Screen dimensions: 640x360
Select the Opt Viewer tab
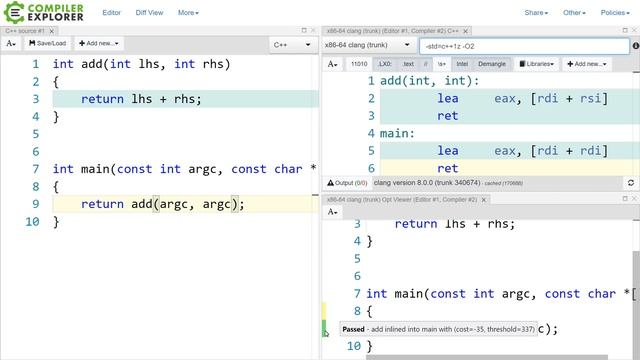tap(402, 200)
